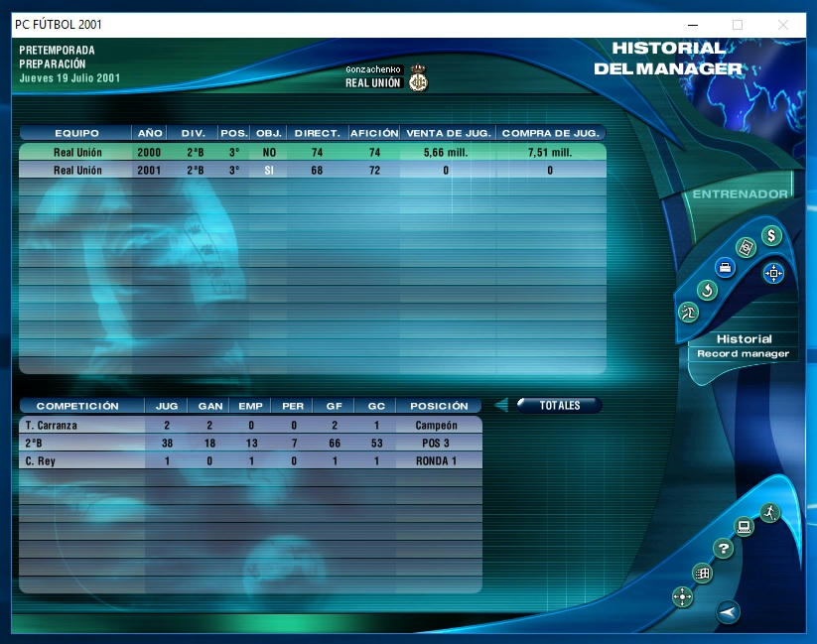Click the JUG column header
This screenshot has width=817, height=644.
click(167, 406)
